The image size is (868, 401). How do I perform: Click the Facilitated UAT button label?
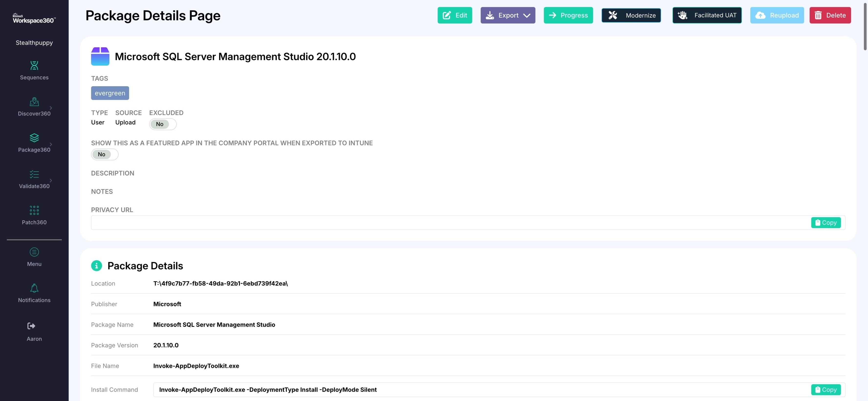click(x=715, y=15)
